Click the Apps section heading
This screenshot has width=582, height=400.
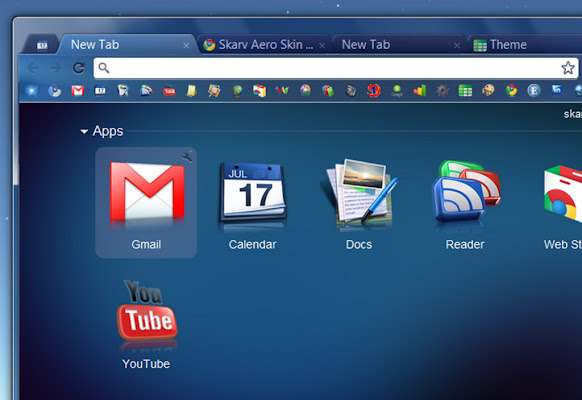(108, 131)
